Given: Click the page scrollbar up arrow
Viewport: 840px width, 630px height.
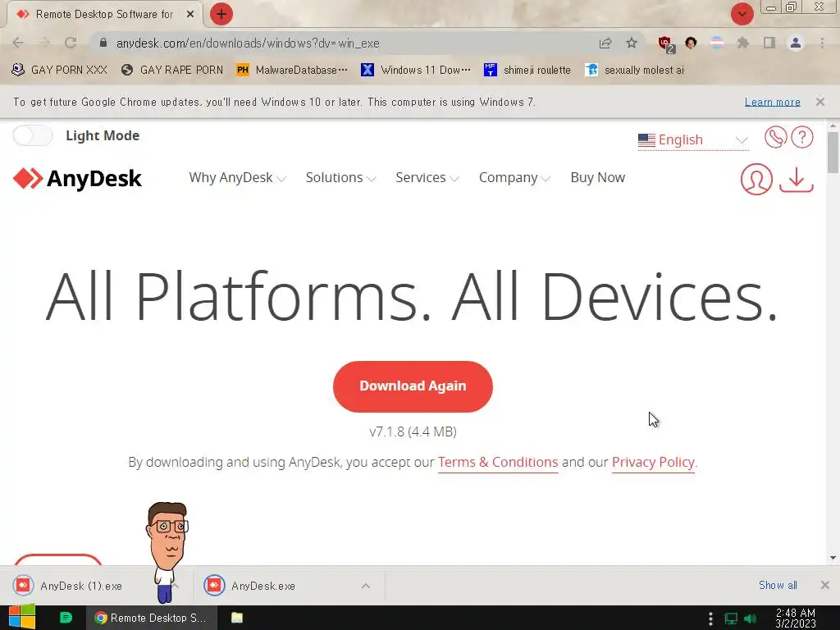Looking at the screenshot, I should coord(833,126).
